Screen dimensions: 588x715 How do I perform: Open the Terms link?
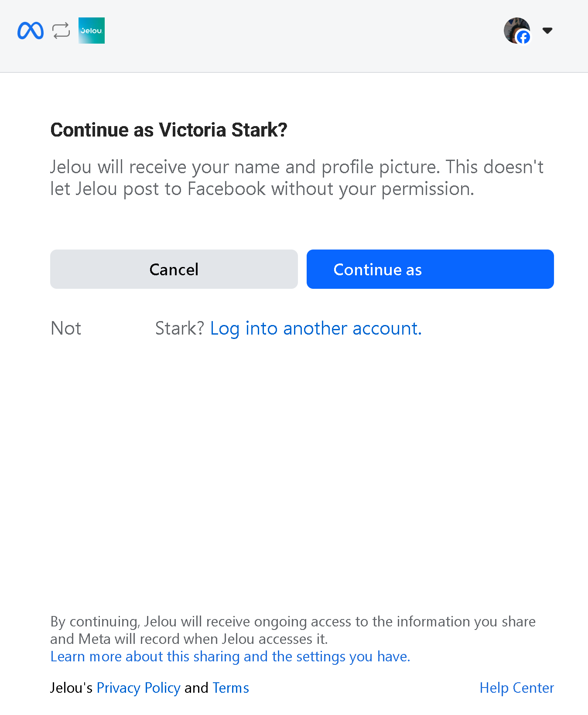click(x=231, y=688)
